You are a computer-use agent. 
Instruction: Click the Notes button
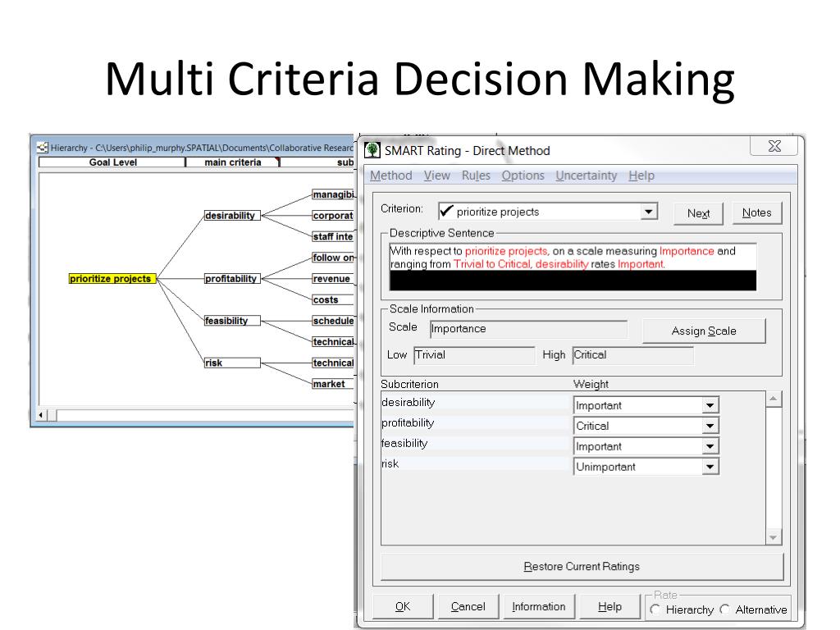point(757,212)
